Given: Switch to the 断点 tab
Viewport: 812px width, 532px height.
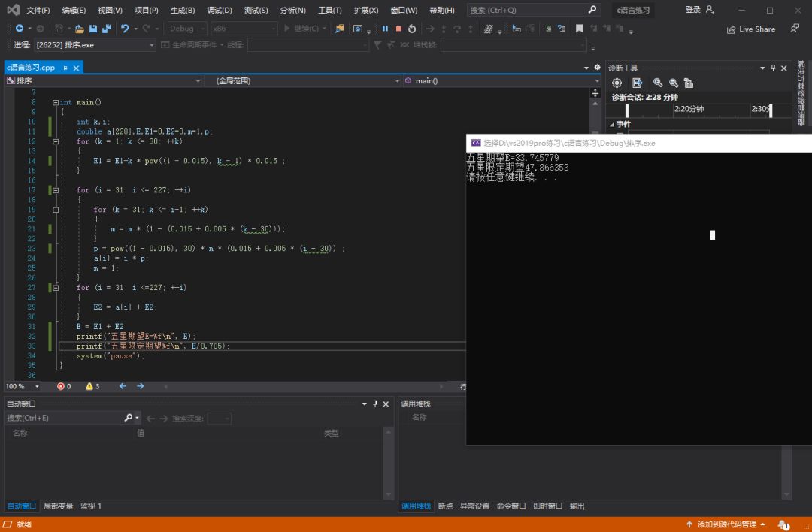Looking at the screenshot, I should point(445,506).
